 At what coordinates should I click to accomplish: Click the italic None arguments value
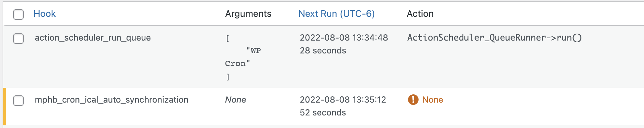click(236, 100)
